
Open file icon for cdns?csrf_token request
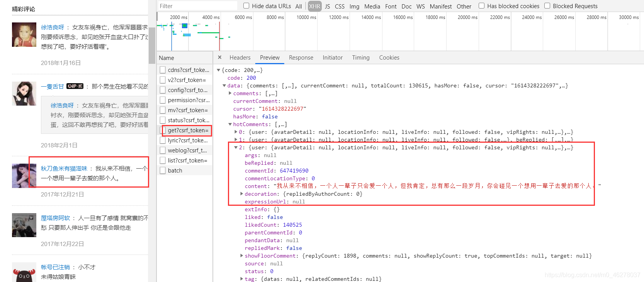coord(163,70)
